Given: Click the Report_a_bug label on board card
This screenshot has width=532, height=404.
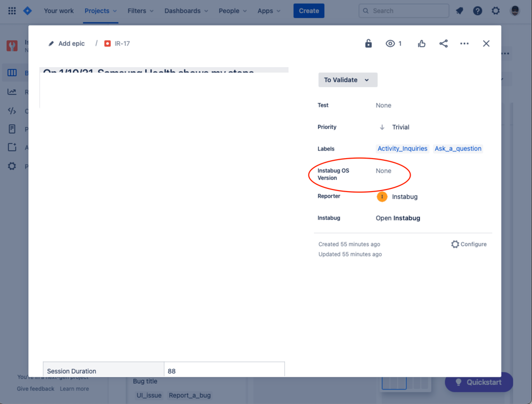Looking at the screenshot, I should tap(190, 395).
